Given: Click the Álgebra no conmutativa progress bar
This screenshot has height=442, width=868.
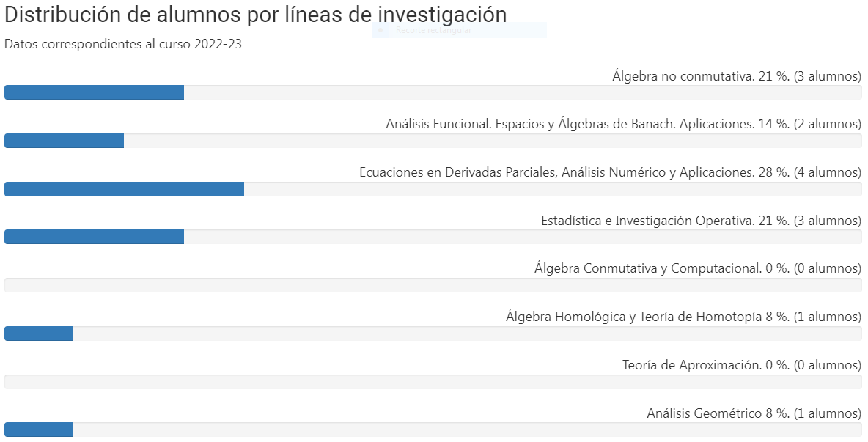Looking at the screenshot, I should pos(94,92).
